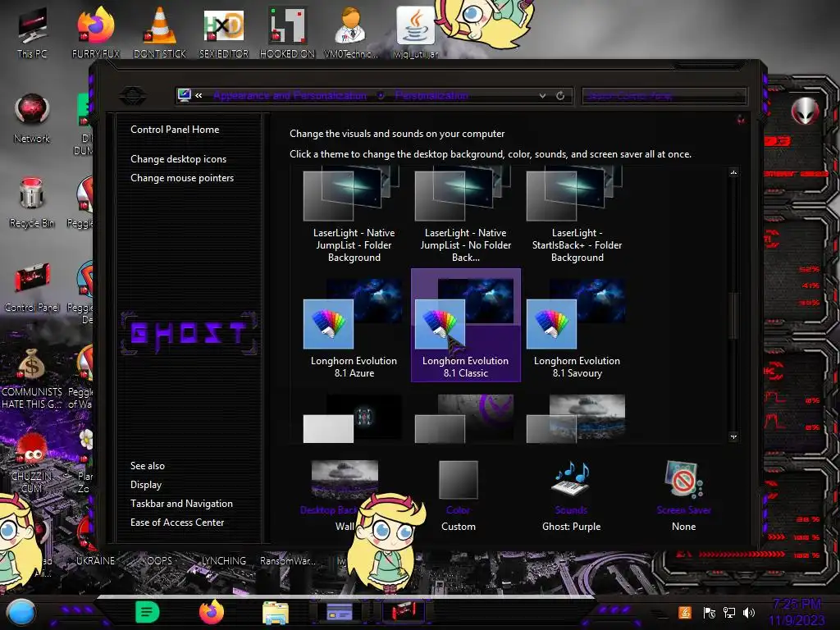840x630 pixels.
Task: Show previous breadcrumb locations chevron
Action: pyautogui.click(x=199, y=95)
